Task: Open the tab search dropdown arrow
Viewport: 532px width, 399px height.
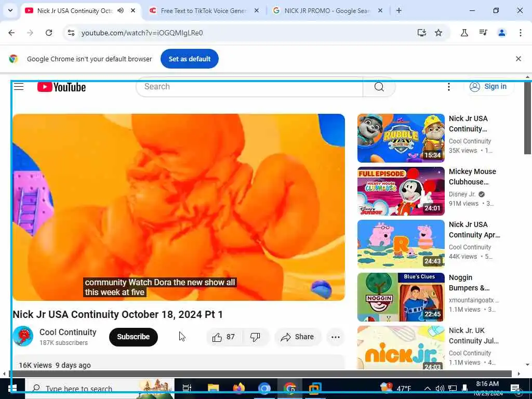Action: tap(10, 10)
